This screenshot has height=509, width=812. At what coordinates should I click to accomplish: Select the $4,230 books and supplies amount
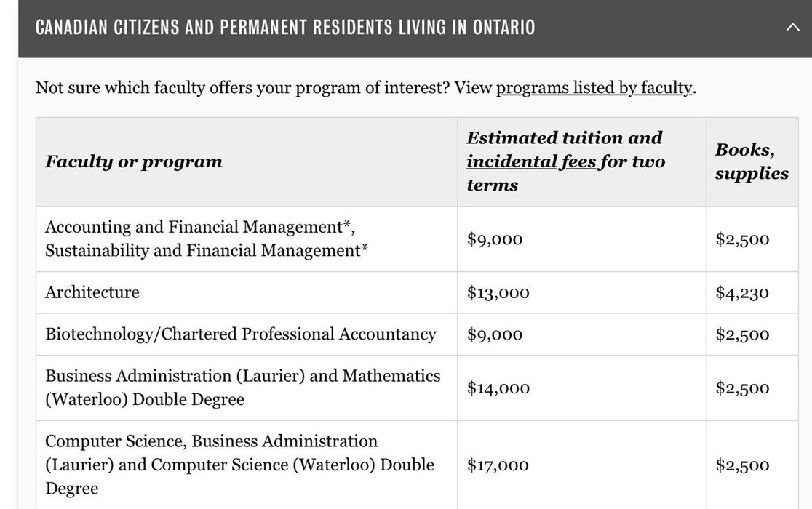pos(741,293)
